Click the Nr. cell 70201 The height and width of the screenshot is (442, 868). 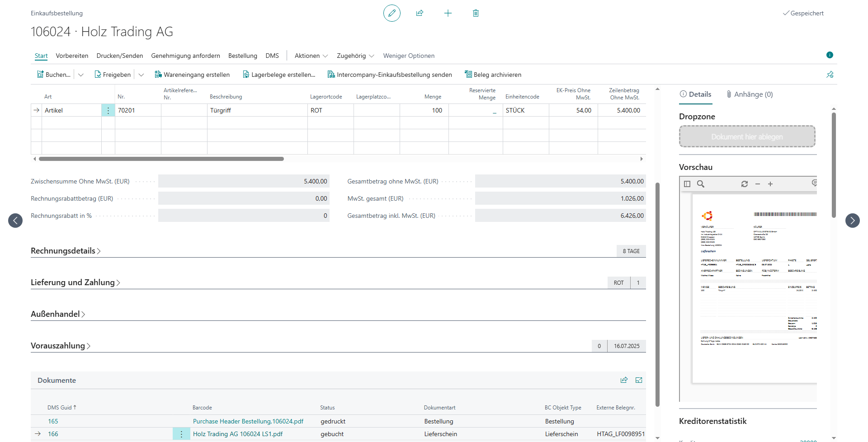pyautogui.click(x=138, y=110)
